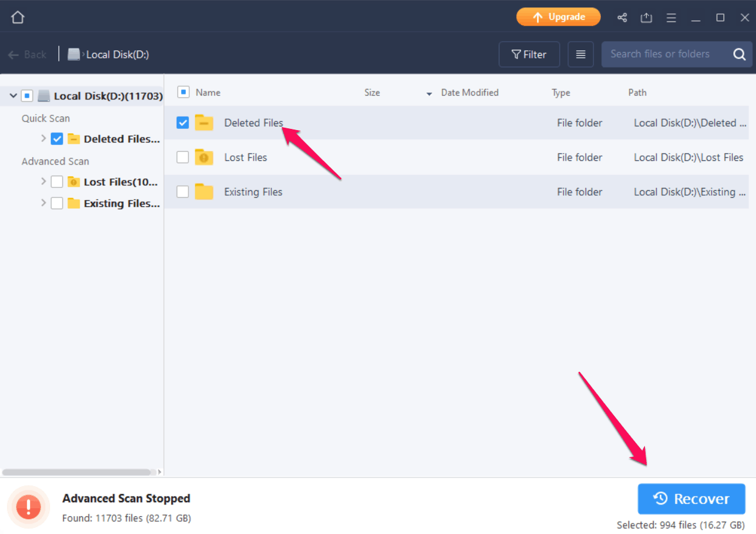Select the Lost Files row name

[x=245, y=157]
